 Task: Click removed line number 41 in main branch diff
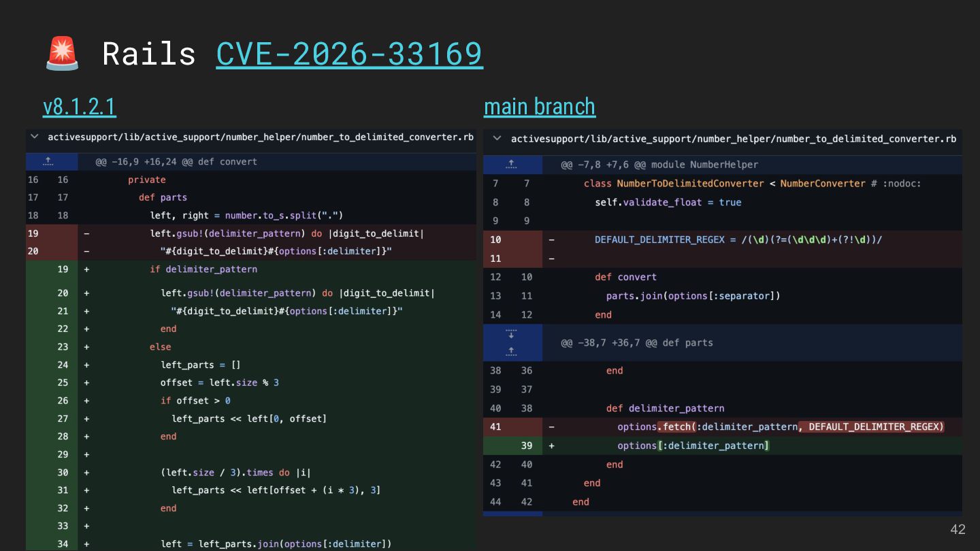click(x=495, y=427)
